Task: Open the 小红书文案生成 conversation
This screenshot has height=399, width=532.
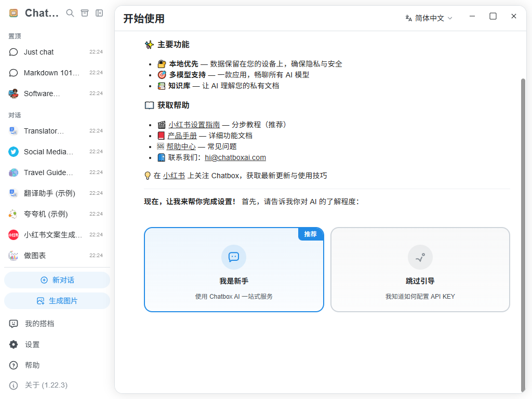Action: click(56, 235)
